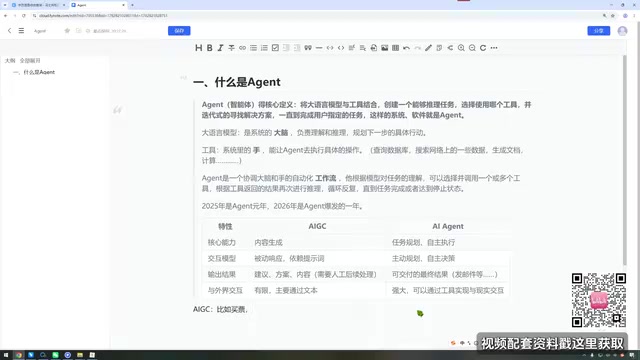Open more options via the ellipsis icon
Viewport: 640px width, 360px height.
tap(494, 48)
